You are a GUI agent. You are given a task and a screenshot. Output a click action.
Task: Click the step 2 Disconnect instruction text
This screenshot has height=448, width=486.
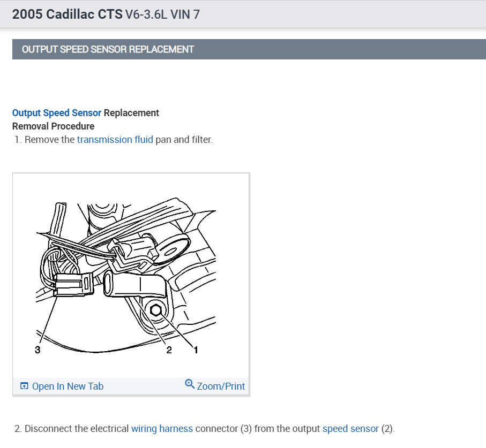coord(205,429)
